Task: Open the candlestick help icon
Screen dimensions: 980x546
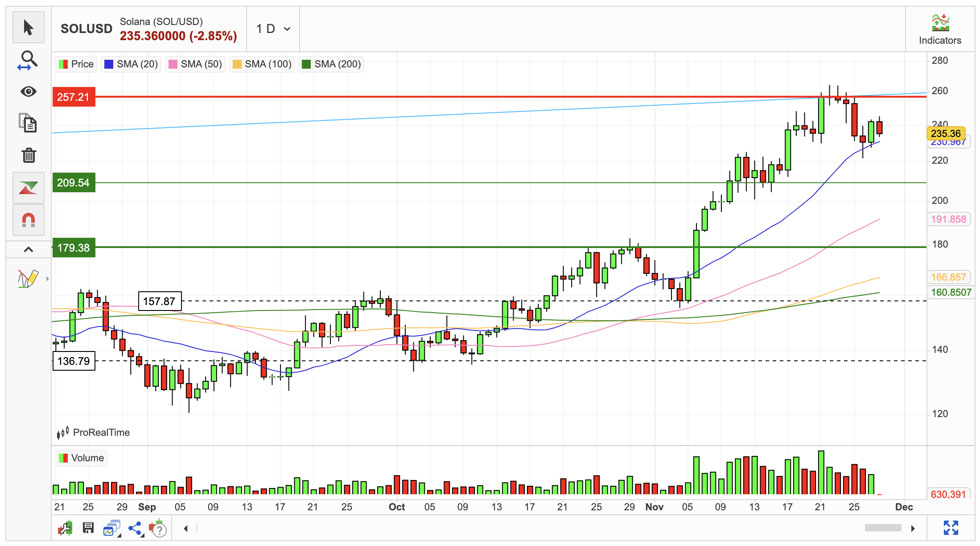Action: click(x=158, y=528)
